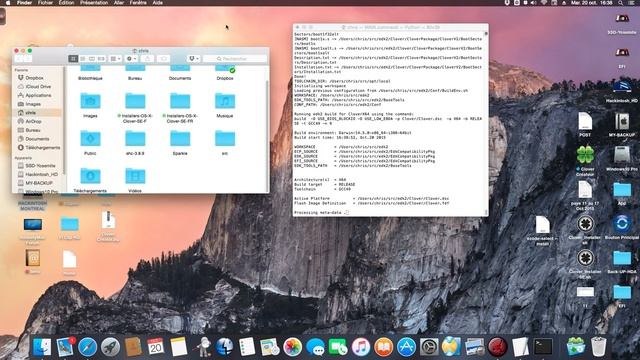Open the Reminders app in the Dock

[247, 347]
